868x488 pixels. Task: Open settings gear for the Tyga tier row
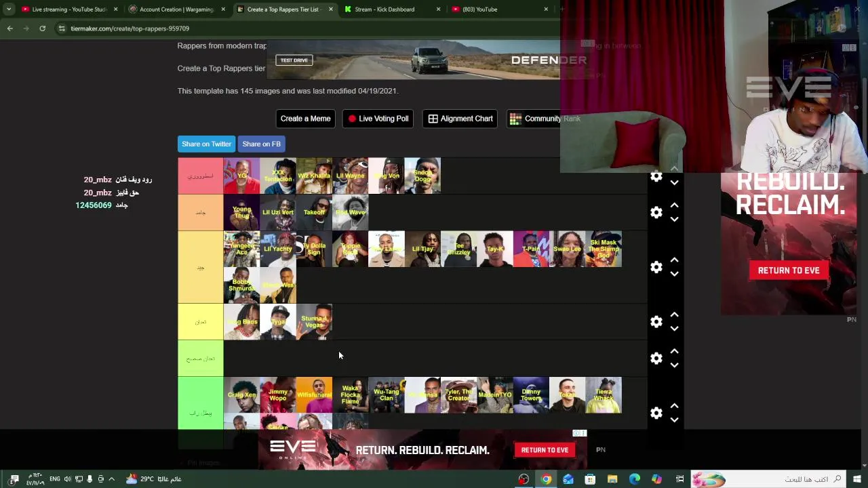tap(656, 322)
